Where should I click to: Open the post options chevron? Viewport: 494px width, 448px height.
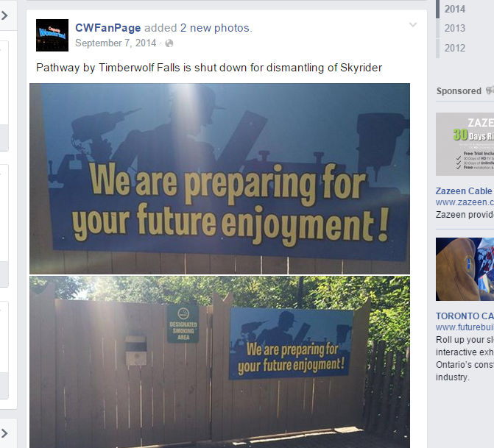413,24
